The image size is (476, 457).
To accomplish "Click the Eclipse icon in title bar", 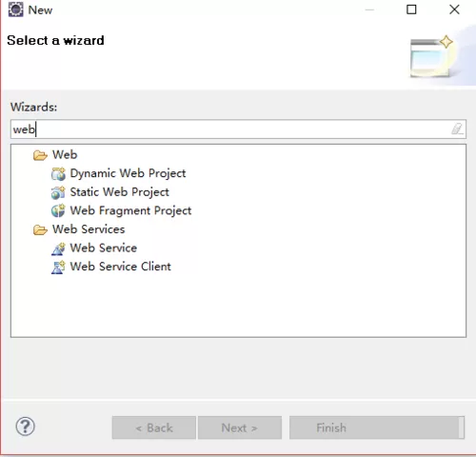I will click(x=15, y=10).
